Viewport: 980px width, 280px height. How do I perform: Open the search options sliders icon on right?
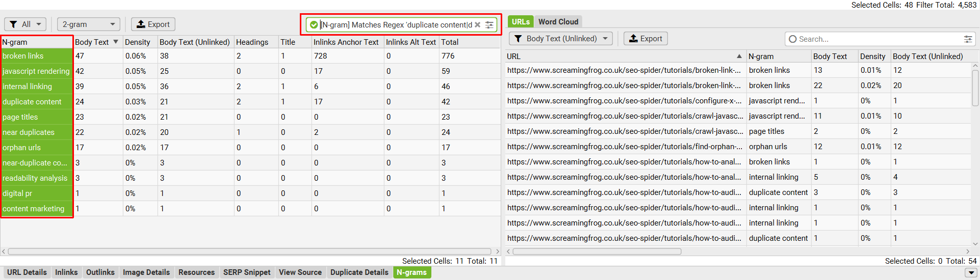pyautogui.click(x=968, y=39)
